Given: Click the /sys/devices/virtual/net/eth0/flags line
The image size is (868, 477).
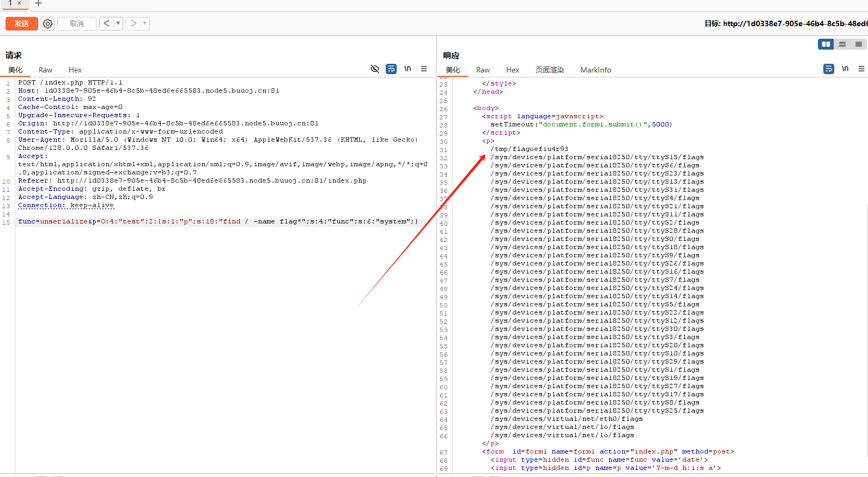Looking at the screenshot, I should (567, 419).
